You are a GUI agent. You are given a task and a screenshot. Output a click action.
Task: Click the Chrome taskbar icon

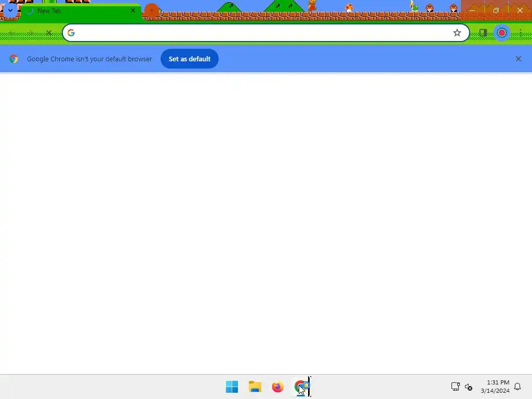click(x=301, y=387)
